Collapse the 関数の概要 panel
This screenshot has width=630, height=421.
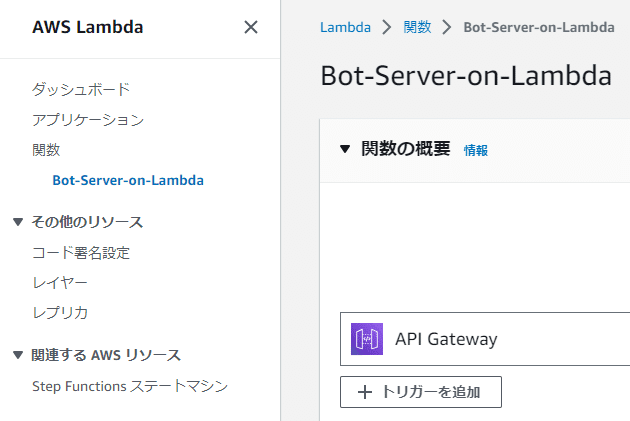[x=345, y=149]
